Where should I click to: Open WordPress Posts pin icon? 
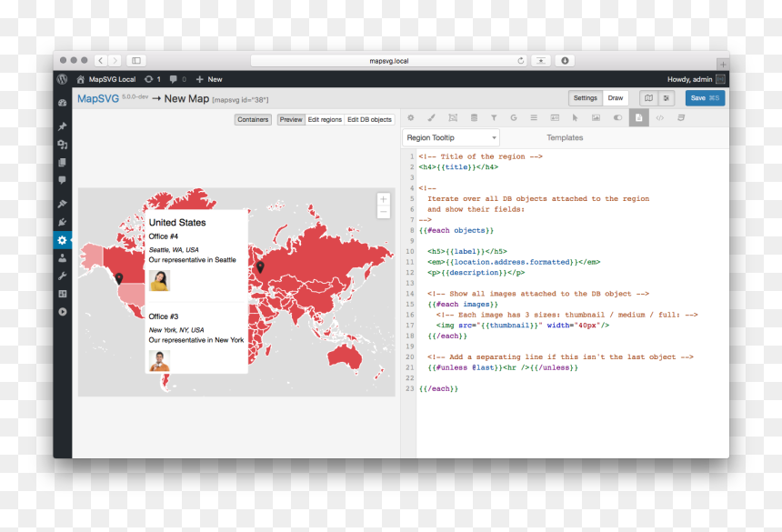coord(63,126)
